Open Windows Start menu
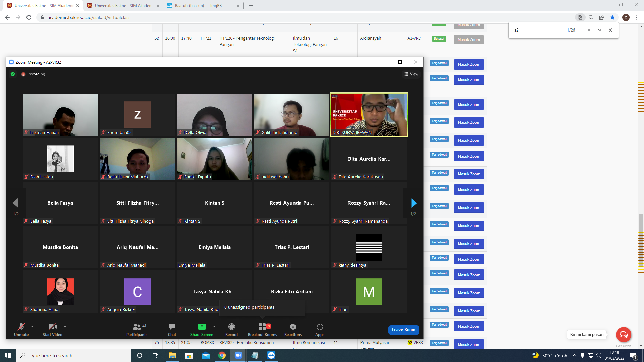 pos(8,355)
